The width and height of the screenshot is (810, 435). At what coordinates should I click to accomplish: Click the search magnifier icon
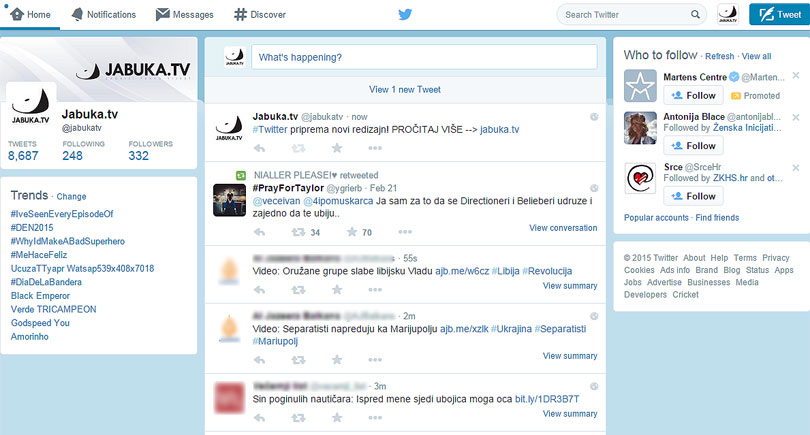[x=695, y=15]
